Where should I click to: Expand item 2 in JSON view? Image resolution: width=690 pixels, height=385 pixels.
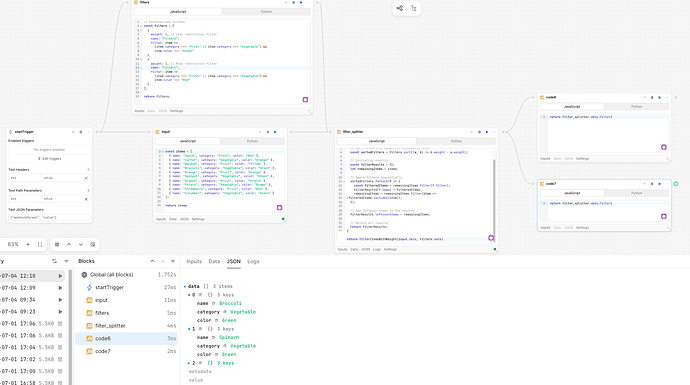[189, 363]
